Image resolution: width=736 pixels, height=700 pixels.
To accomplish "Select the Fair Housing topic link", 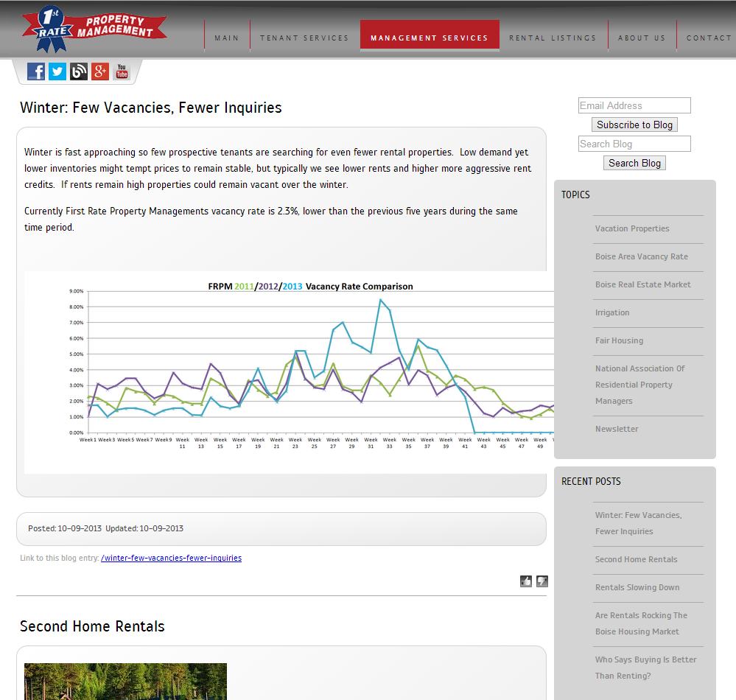I will (619, 340).
